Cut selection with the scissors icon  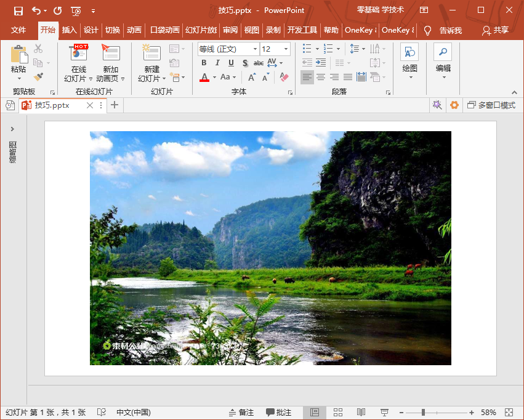coord(38,49)
